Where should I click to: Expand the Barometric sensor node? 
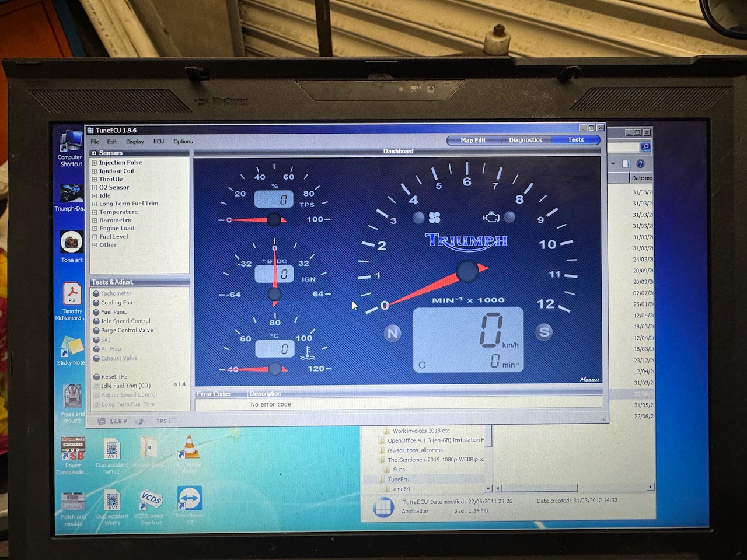click(95, 220)
